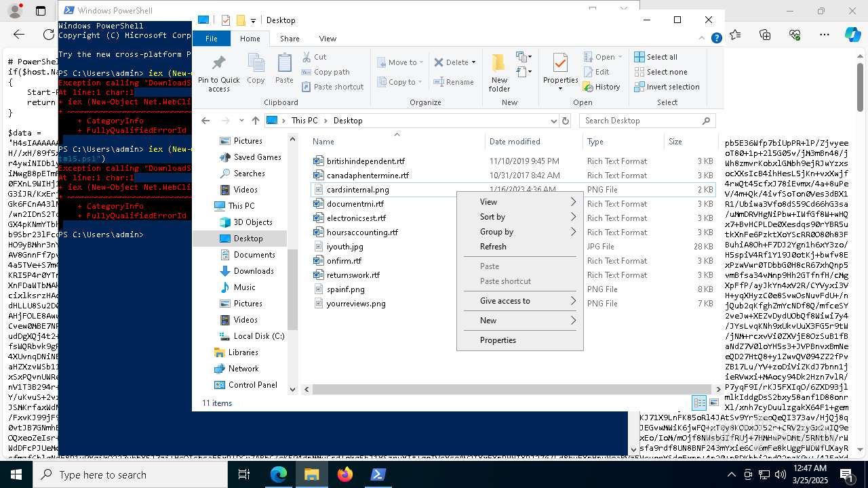
Task: Go up one level with up arrow
Action: [x=255, y=121]
